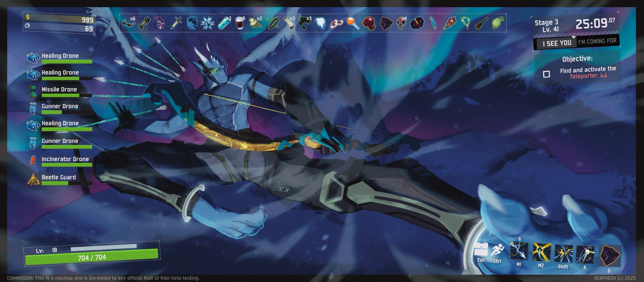Viewport: 644px width, 282px height.
Task: Trigger the R special skill icon
Action: click(x=585, y=255)
